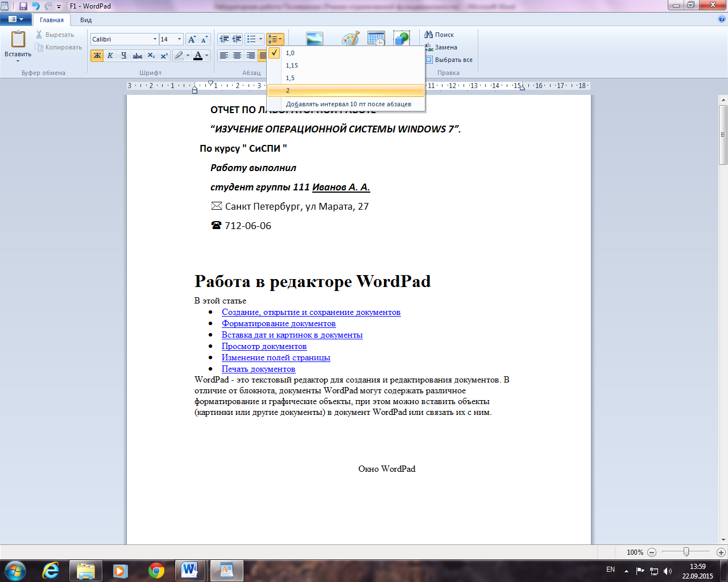Click the Поиск find button

[439, 35]
